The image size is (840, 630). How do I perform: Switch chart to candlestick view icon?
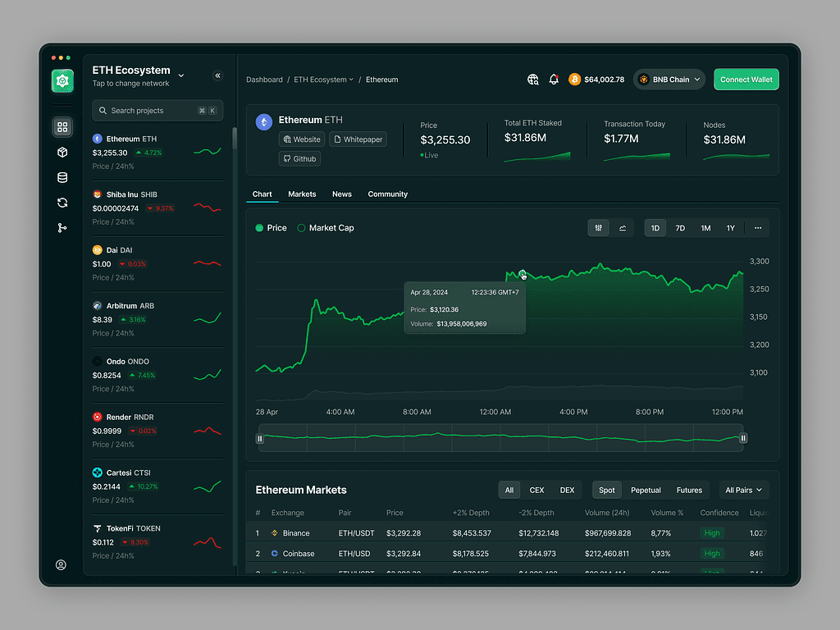598,228
